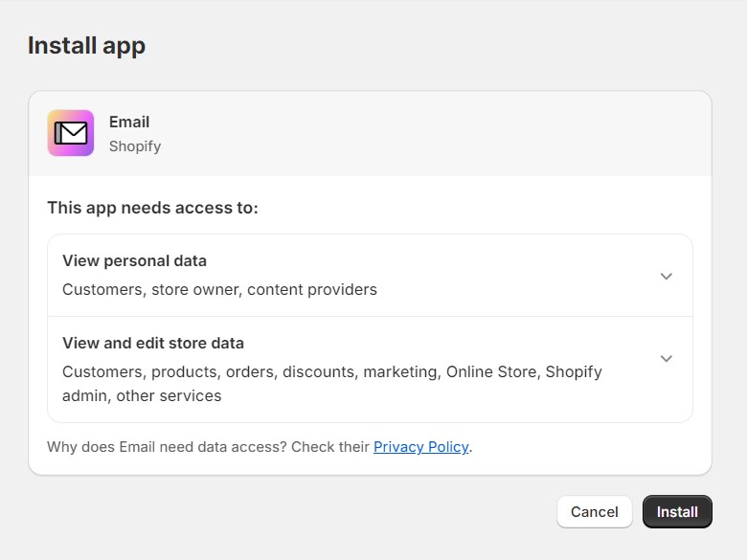This screenshot has height=560, width=747.
Task: Click 'Customers, store owner, content providers' text
Action: 219,289
